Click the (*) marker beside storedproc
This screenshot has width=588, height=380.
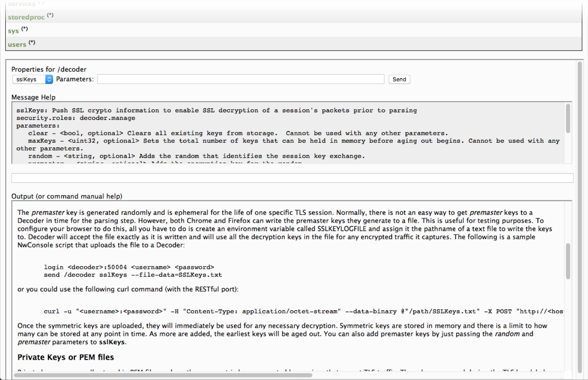(x=50, y=15)
